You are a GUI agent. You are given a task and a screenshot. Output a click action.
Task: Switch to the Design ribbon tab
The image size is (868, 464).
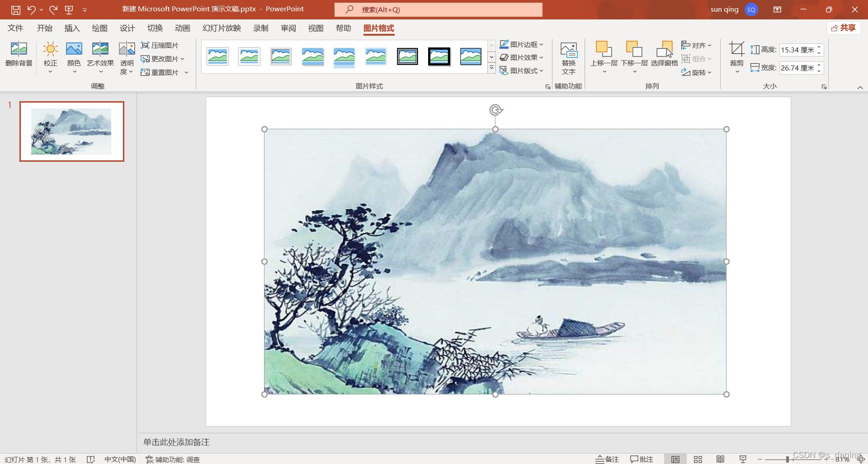click(127, 28)
